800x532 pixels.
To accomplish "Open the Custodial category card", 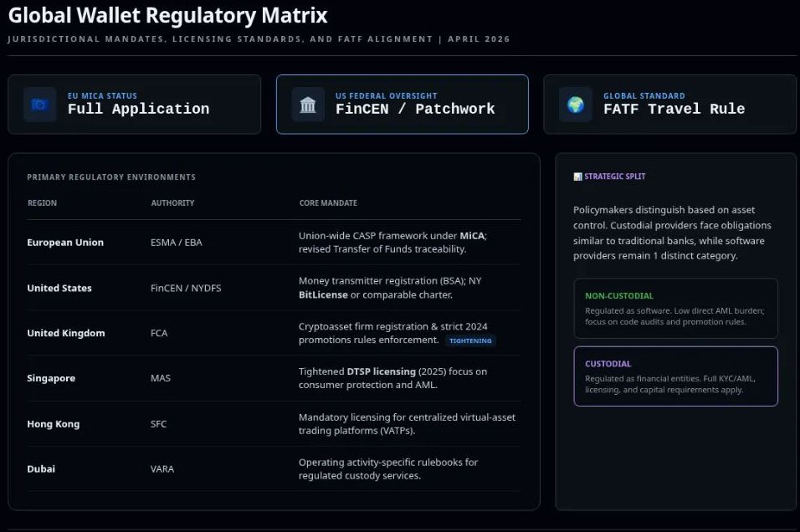I will click(675, 376).
